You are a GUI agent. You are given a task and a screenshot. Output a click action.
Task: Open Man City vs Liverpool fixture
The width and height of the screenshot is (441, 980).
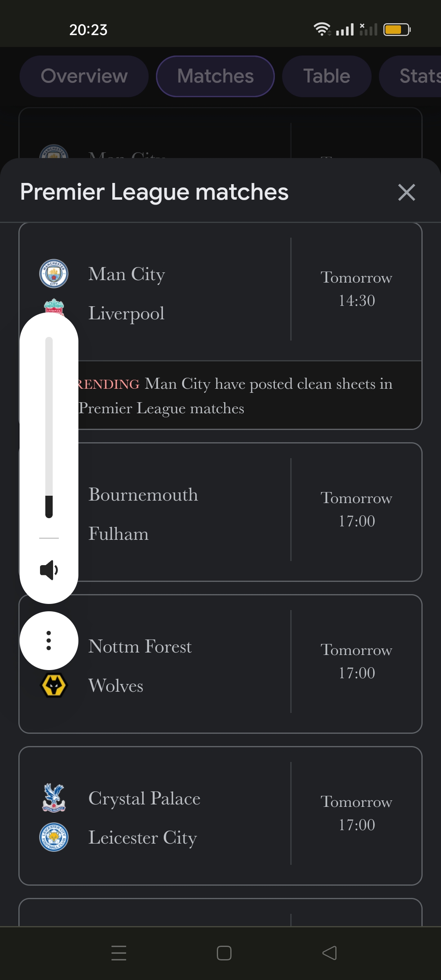pos(220,292)
